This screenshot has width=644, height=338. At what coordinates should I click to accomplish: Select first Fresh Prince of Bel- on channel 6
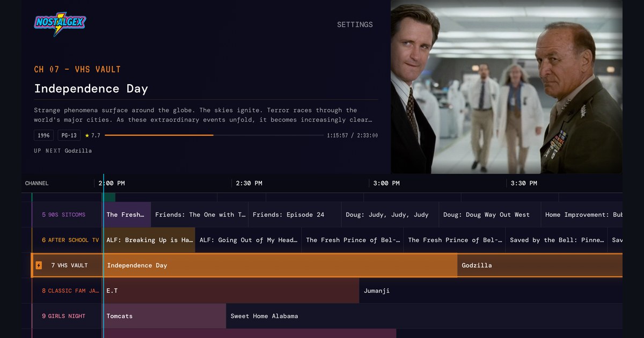pos(353,240)
